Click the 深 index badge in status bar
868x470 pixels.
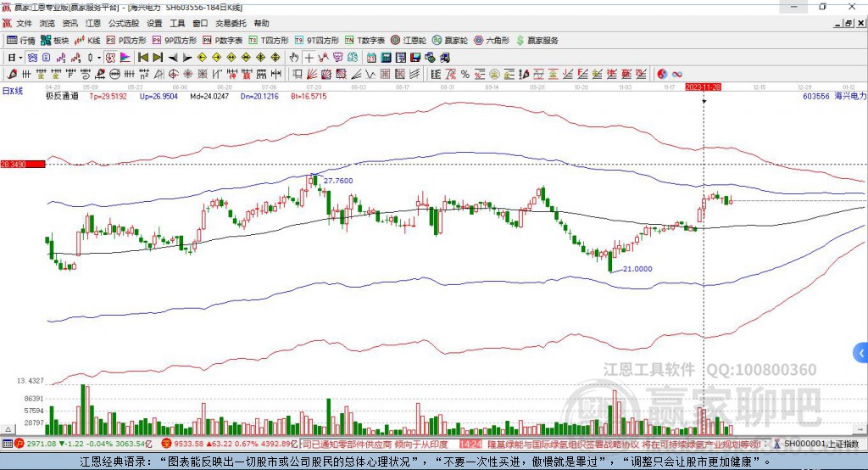tap(166, 444)
